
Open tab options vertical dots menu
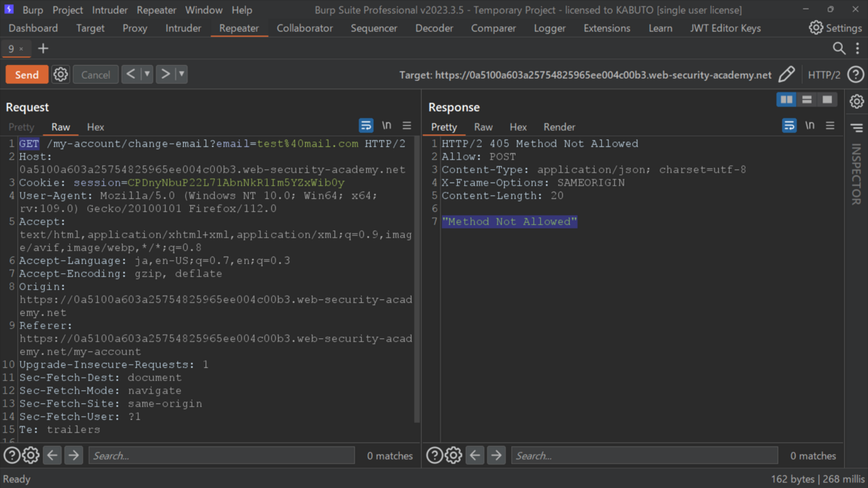tap(858, 48)
